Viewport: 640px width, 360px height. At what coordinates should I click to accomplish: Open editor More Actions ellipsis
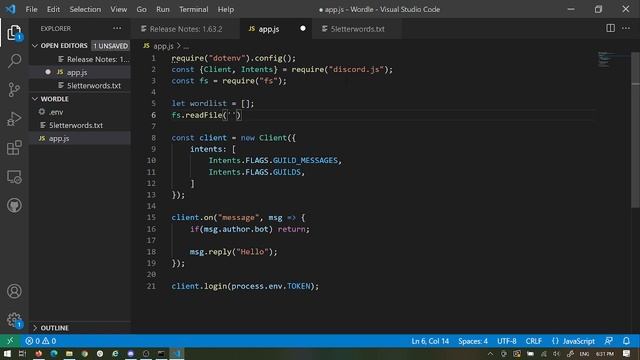click(626, 28)
